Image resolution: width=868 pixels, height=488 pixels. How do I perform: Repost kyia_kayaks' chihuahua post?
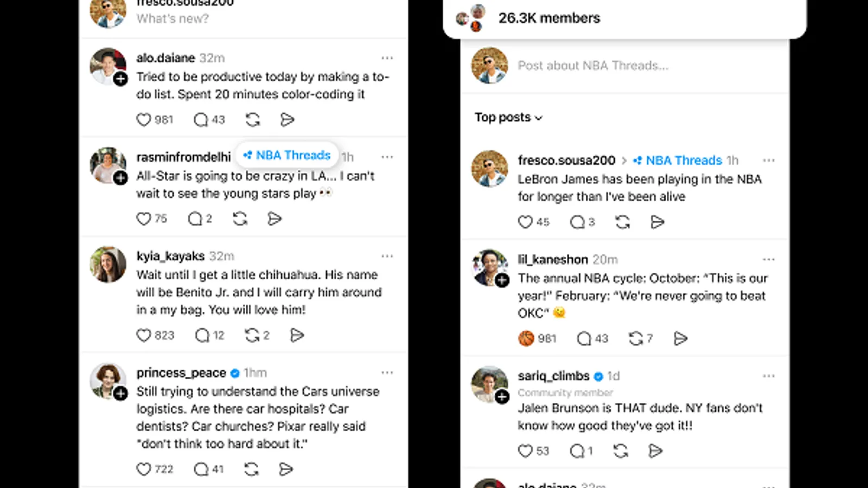click(x=252, y=335)
